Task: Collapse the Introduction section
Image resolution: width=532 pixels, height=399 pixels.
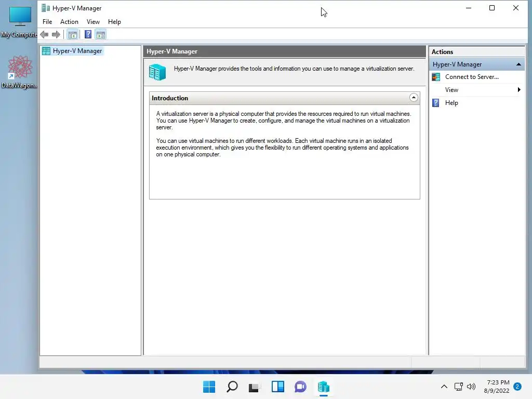Action: (413, 98)
